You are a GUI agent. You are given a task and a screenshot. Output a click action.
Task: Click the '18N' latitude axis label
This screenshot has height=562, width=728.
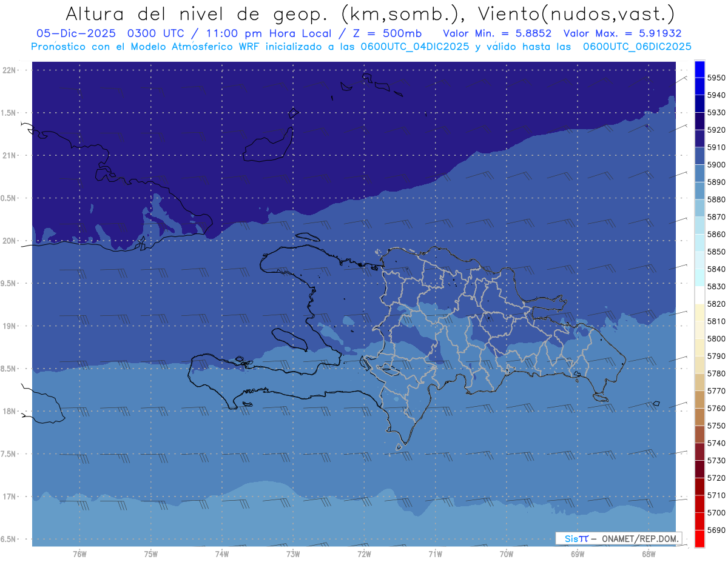coord(10,411)
